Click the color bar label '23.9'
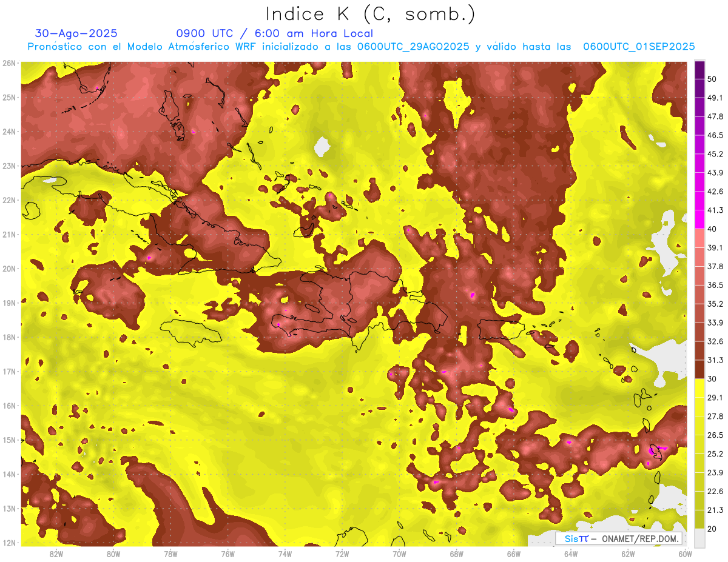This screenshot has height=562, width=728. coord(715,472)
